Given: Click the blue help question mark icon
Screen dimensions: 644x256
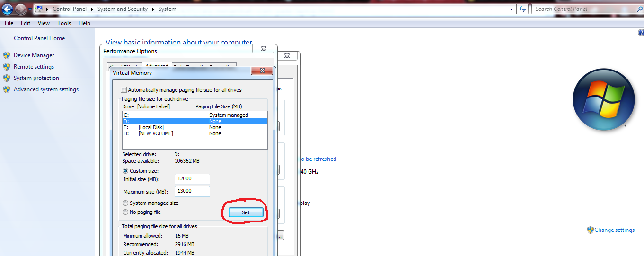Looking at the screenshot, I should tap(641, 33).
